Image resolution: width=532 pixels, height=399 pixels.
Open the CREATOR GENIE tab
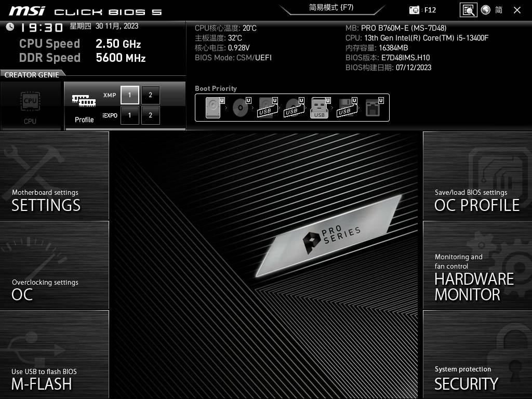32,75
